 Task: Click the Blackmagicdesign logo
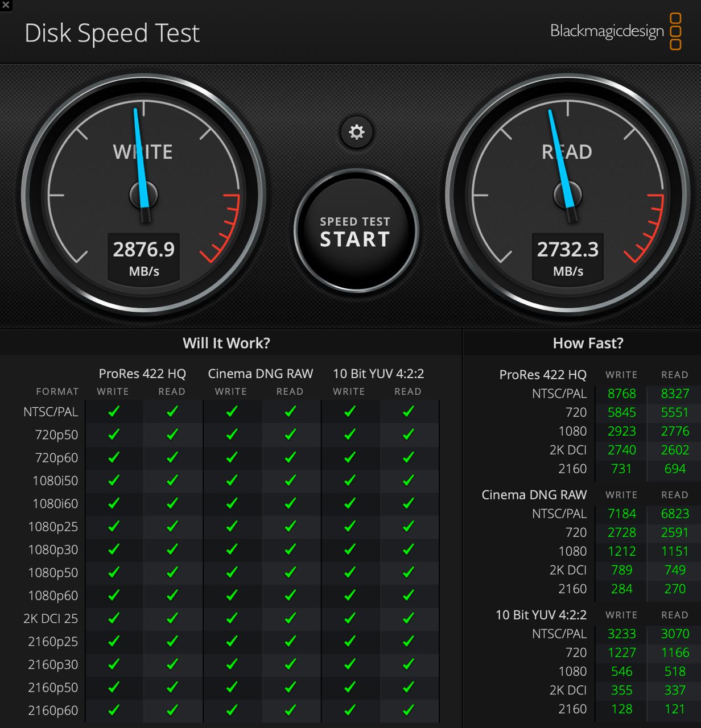(616, 31)
